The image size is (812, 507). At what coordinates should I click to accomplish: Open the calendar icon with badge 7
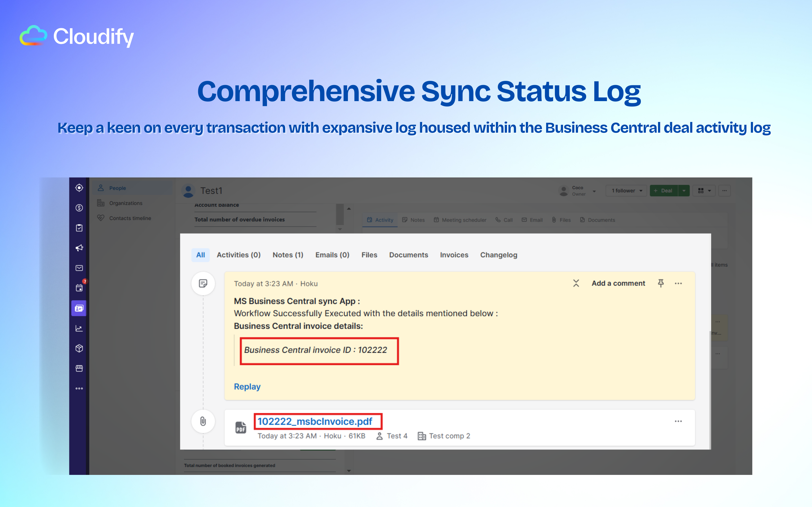(x=79, y=288)
